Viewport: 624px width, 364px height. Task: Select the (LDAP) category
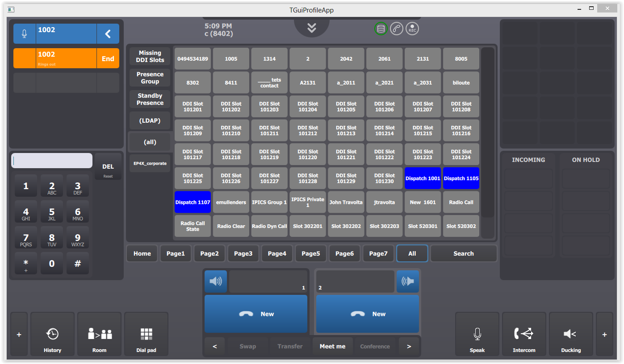tap(150, 121)
